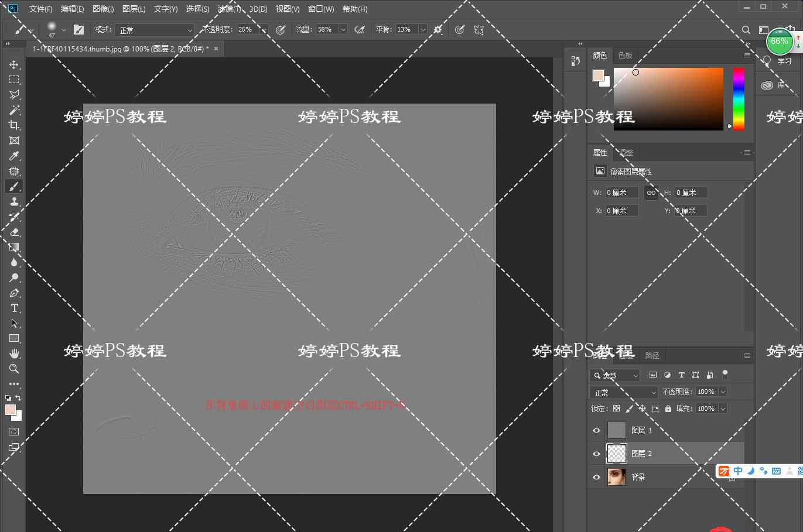Expand the layer opacity dropdown
This screenshot has width=803, height=532.
point(723,392)
